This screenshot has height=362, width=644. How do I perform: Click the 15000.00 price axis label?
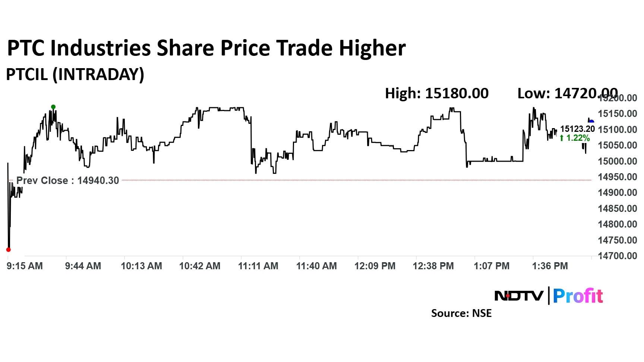coord(617,161)
